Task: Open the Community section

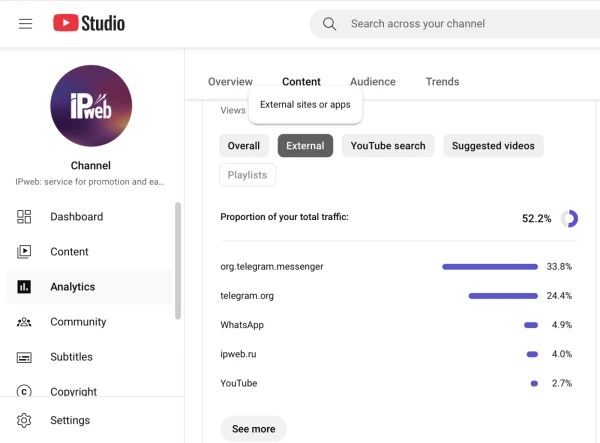Action: pos(78,322)
